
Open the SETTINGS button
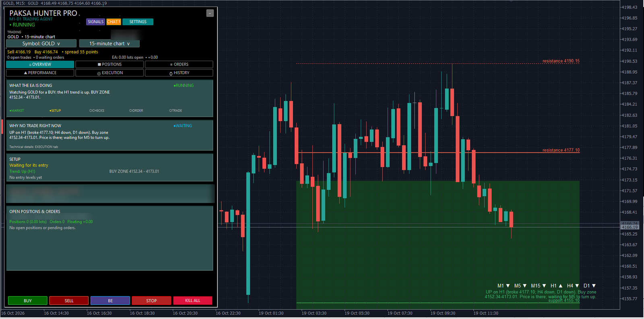pos(138,22)
